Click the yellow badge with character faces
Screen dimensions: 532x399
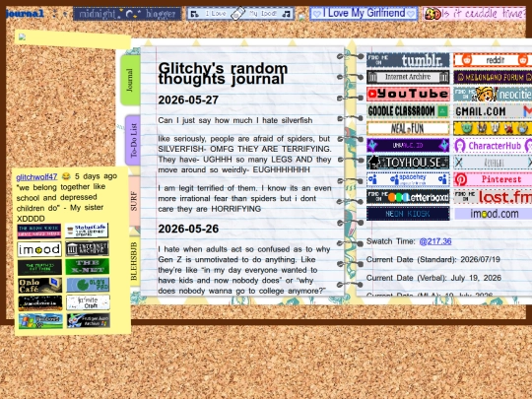pos(493,128)
